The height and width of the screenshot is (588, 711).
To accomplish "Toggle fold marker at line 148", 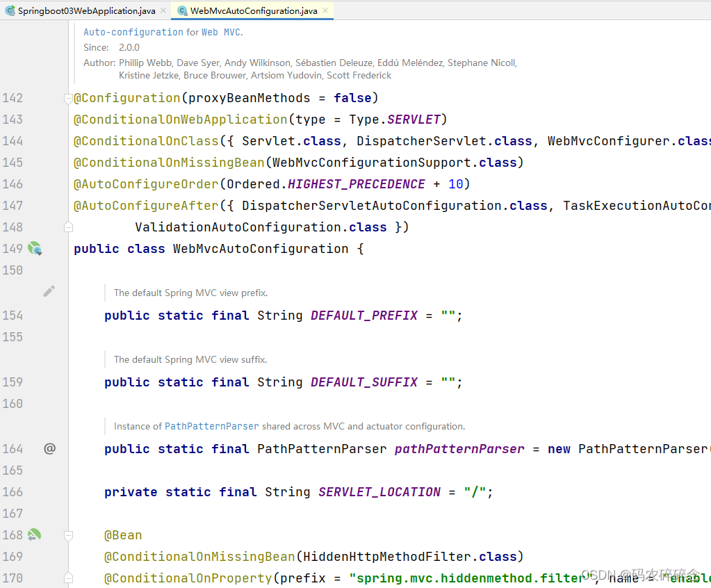I will pyautogui.click(x=68, y=227).
